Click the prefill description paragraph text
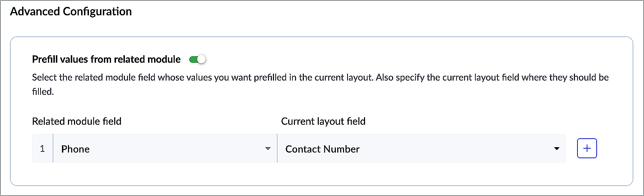This screenshot has width=644, height=196. pos(249,78)
